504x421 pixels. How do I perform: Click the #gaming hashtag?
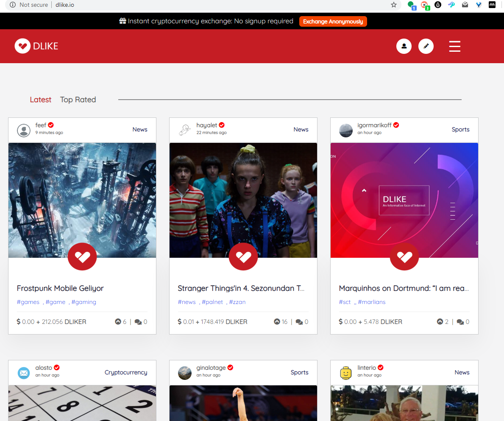[x=84, y=302]
